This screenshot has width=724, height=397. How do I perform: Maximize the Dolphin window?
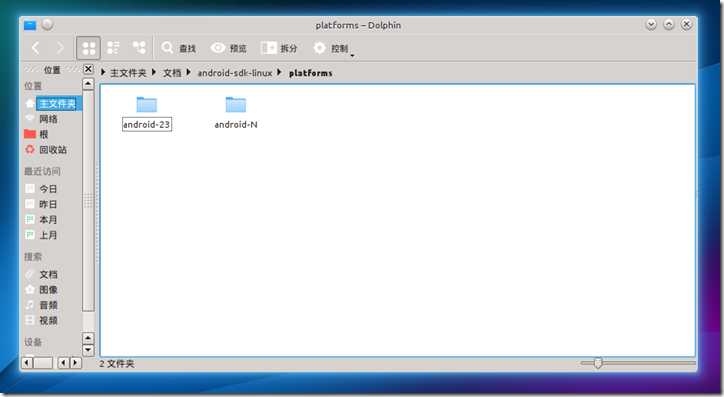click(x=669, y=24)
